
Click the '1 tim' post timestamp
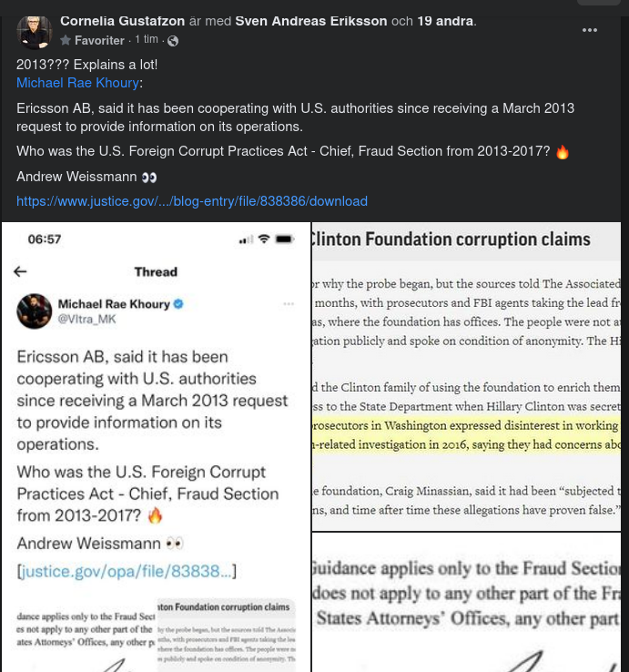[146, 41]
